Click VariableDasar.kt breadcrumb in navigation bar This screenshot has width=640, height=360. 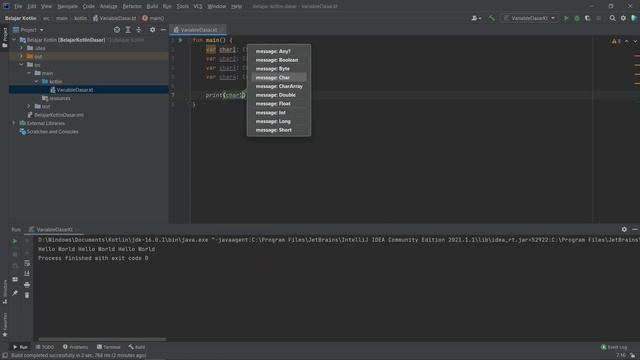click(114, 18)
